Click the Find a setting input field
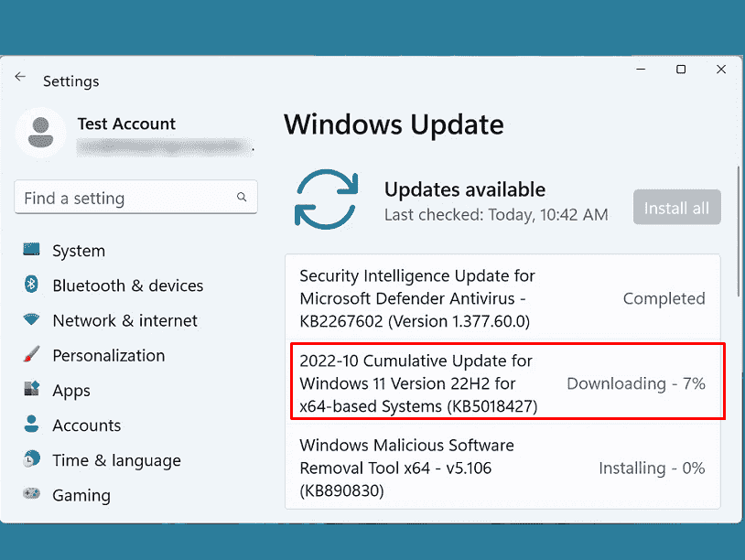Image resolution: width=745 pixels, height=560 pixels. [119, 197]
